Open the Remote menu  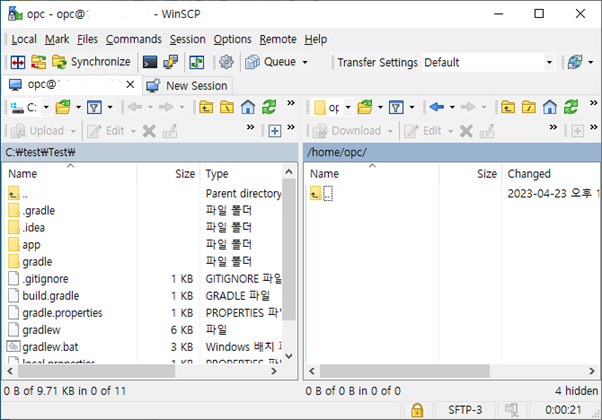(x=278, y=39)
